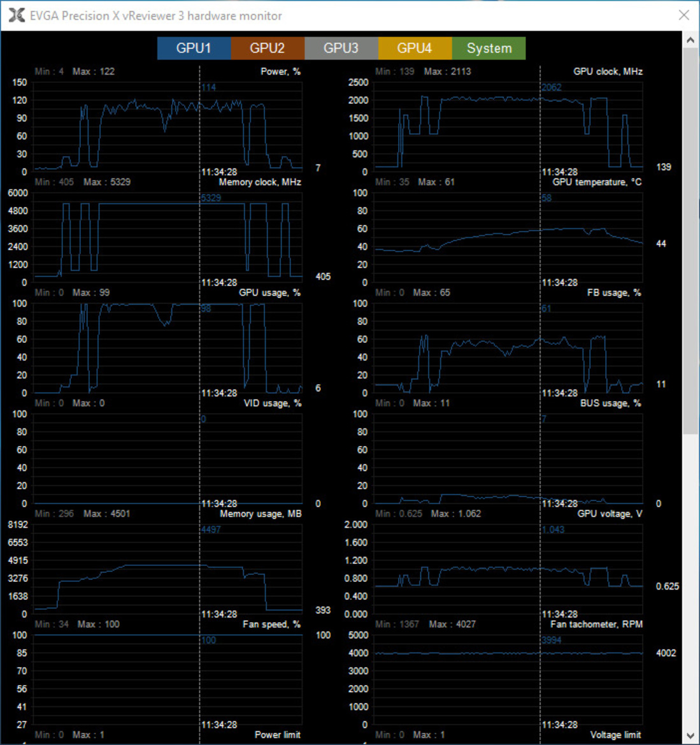
Task: Click the 'Voltage limit' label
Action: 615,735
